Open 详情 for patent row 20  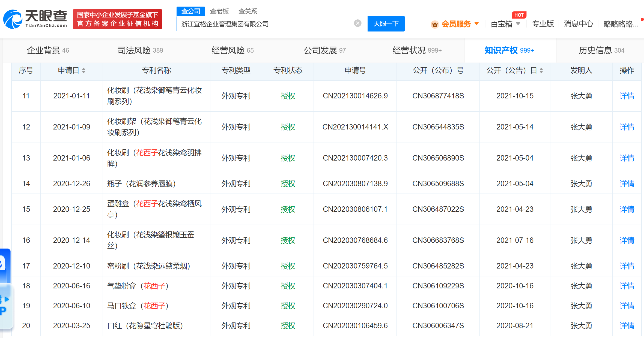pyautogui.click(x=627, y=326)
